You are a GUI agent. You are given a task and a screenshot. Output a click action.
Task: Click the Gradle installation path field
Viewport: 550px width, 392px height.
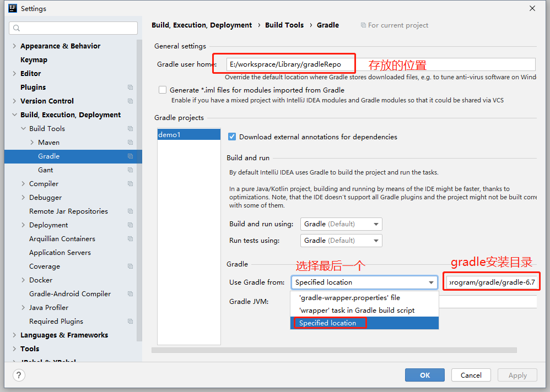tap(492, 282)
